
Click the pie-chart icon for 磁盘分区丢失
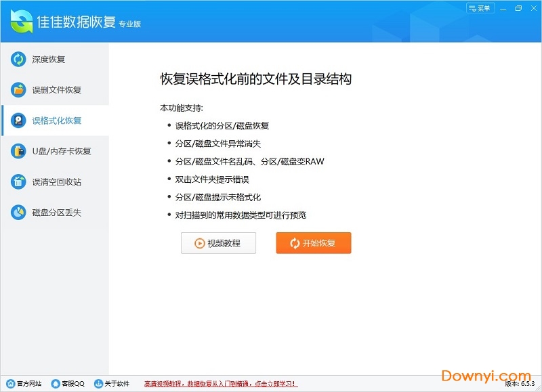click(x=18, y=213)
